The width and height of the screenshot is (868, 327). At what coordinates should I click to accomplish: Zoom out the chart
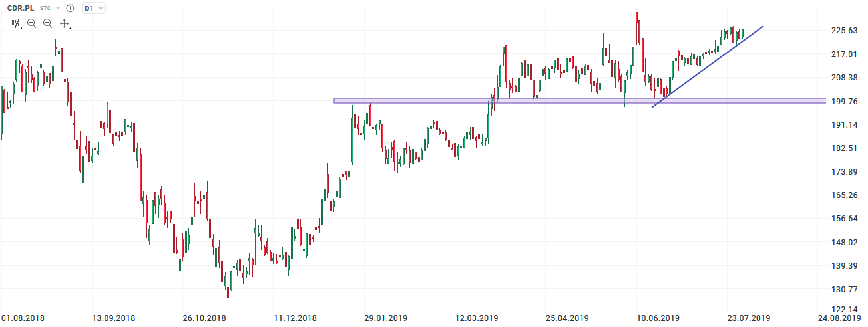32,23
